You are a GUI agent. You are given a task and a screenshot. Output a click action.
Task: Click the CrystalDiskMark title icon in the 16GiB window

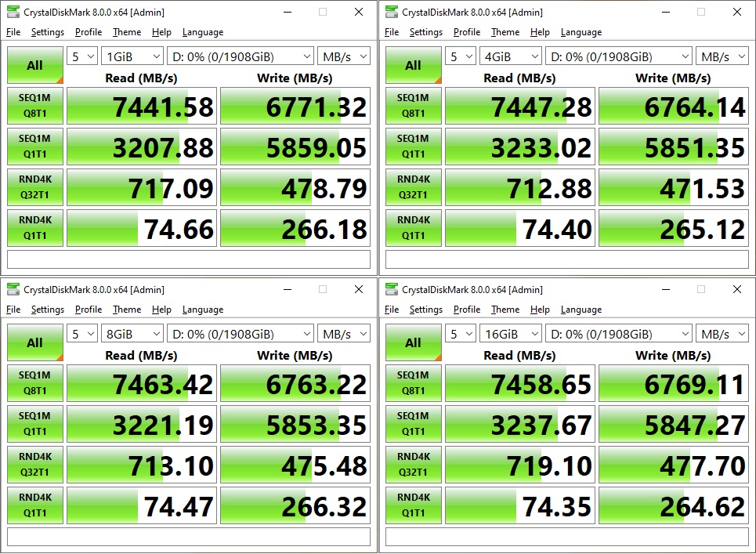(x=392, y=290)
